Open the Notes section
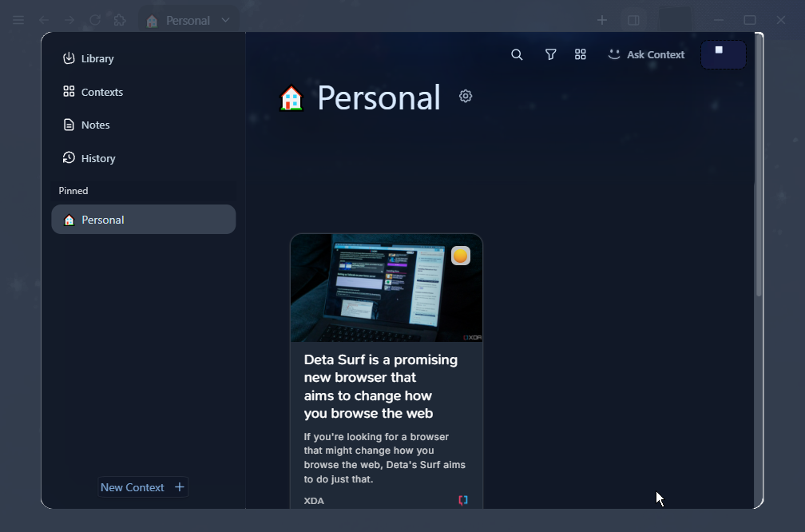805x532 pixels. (x=85, y=125)
